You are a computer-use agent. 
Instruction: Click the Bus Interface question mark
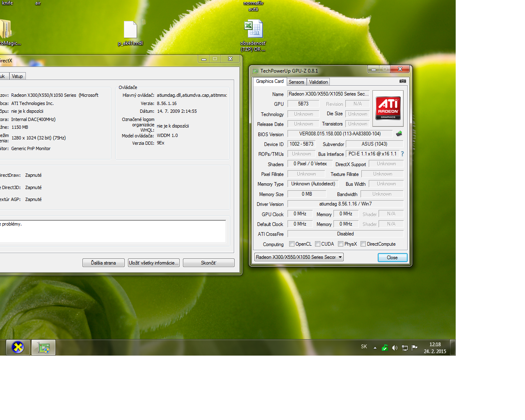coord(402,154)
